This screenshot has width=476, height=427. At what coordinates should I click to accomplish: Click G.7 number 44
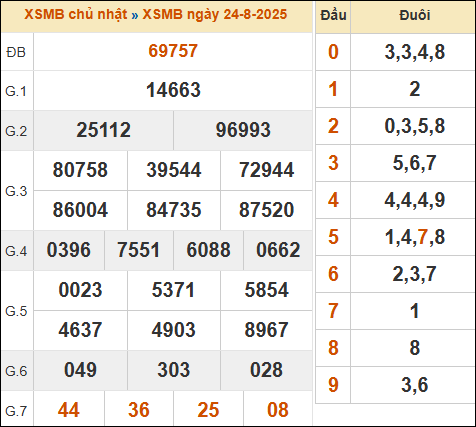[x=69, y=410]
